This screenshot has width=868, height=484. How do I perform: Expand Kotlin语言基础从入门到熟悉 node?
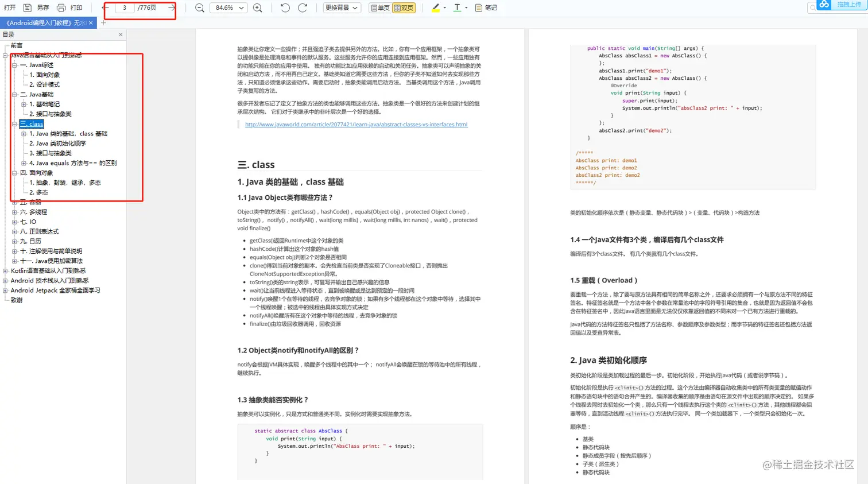(5, 271)
